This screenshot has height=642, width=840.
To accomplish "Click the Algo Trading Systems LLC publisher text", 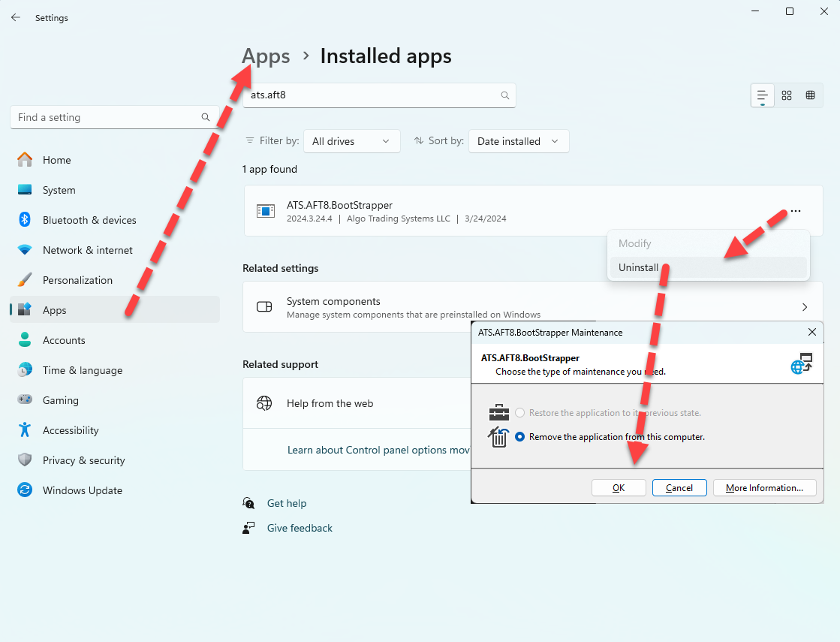I will pos(399,219).
